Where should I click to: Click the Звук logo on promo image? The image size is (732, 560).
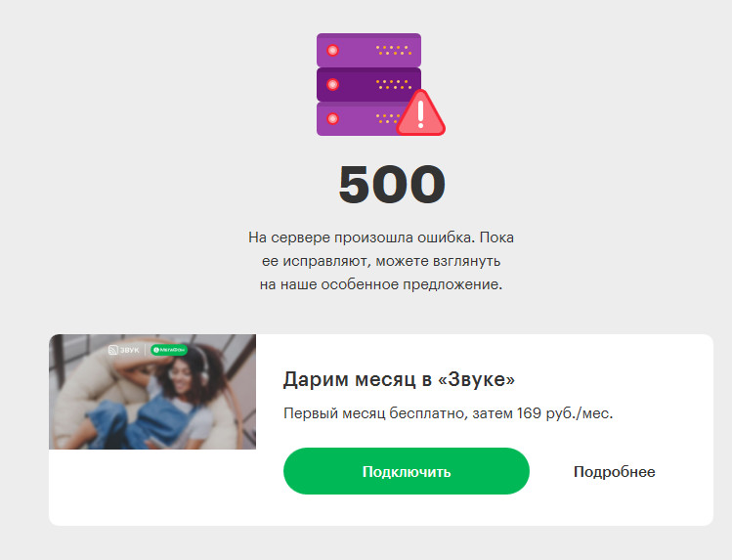pos(124,350)
